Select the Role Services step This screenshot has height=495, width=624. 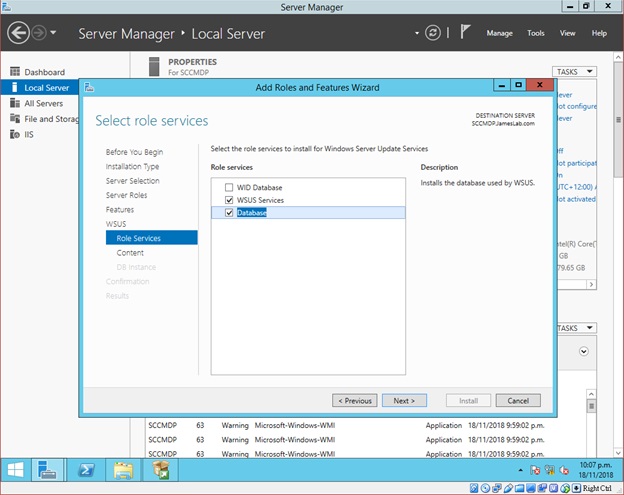[x=152, y=238]
